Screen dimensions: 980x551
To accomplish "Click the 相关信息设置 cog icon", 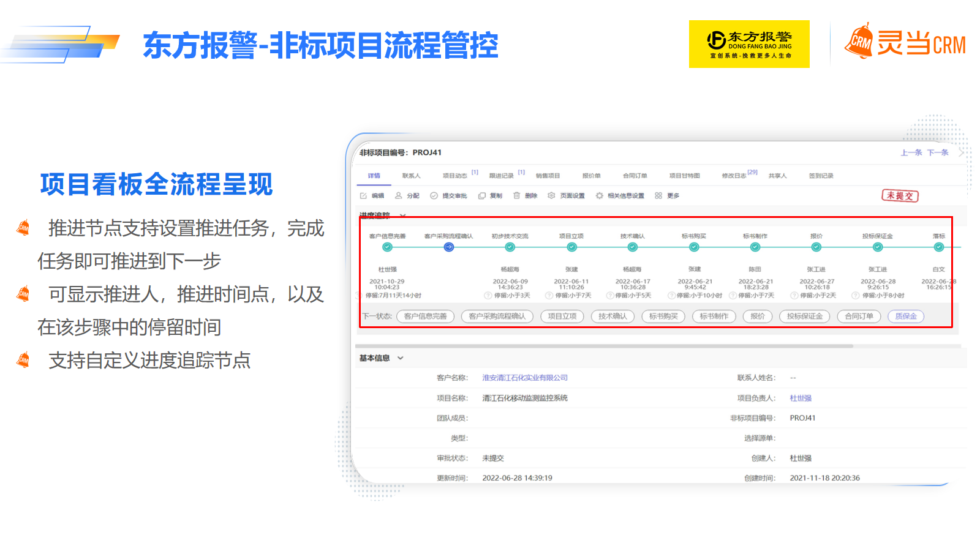I will coord(599,196).
